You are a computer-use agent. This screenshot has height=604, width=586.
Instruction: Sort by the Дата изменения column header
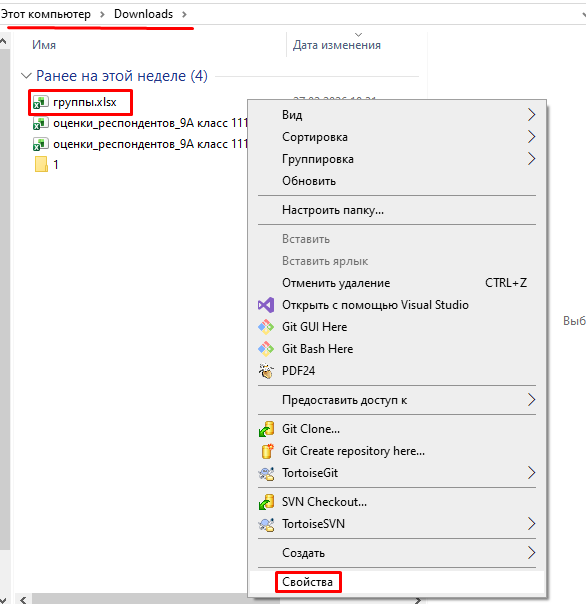tap(337, 45)
